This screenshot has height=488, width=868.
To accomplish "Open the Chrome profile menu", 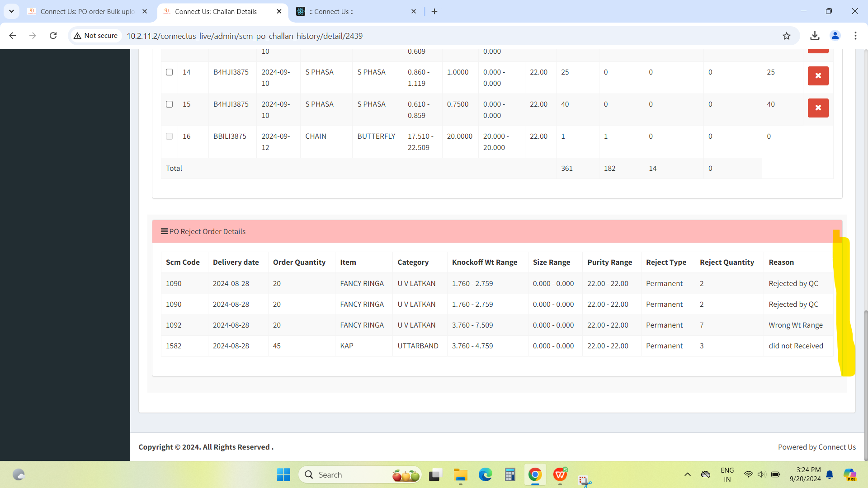I will coord(835,36).
